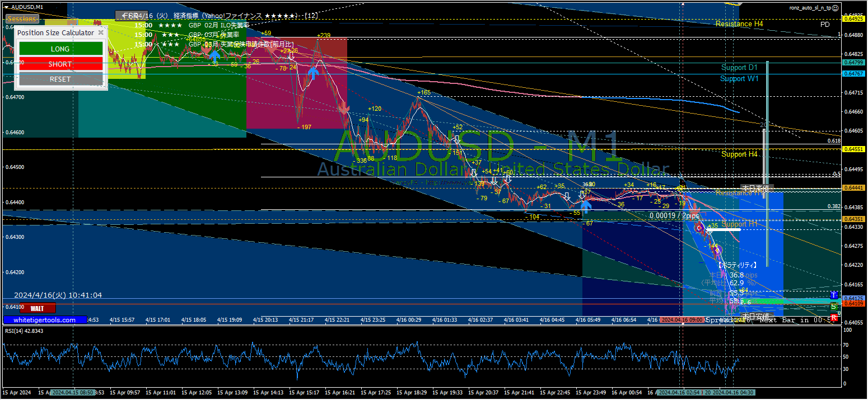Click the blue T icon
Screen dimensions: 868x400
tap(834, 295)
